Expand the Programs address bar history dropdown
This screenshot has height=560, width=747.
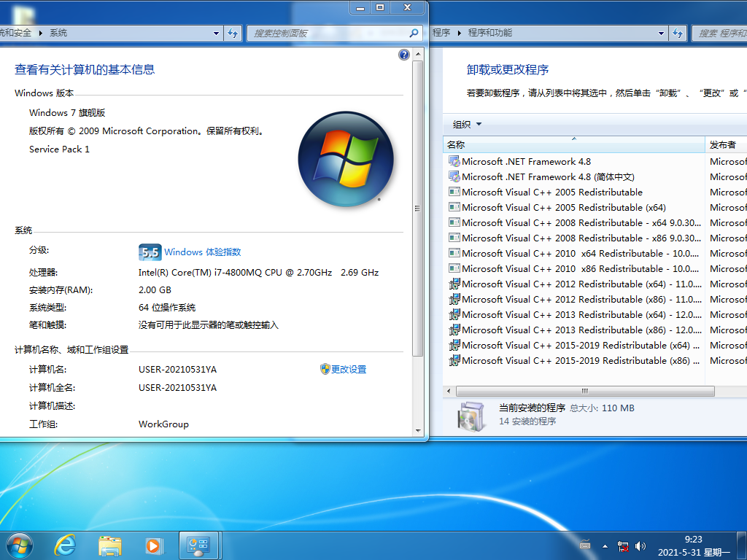tap(661, 34)
